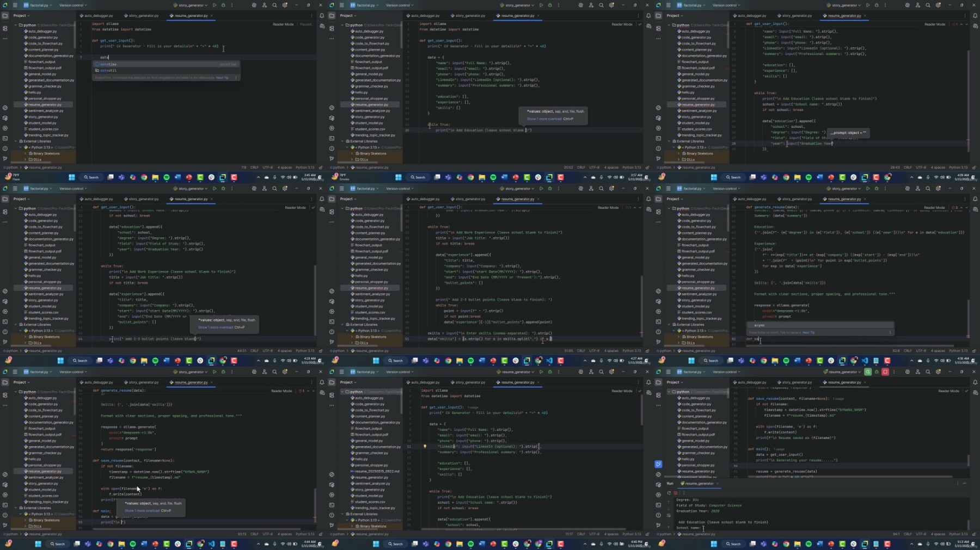Image resolution: width=980 pixels, height=550 pixels.
Task: Toggle Reader Mode in the window with Run console
Action: coord(948,391)
